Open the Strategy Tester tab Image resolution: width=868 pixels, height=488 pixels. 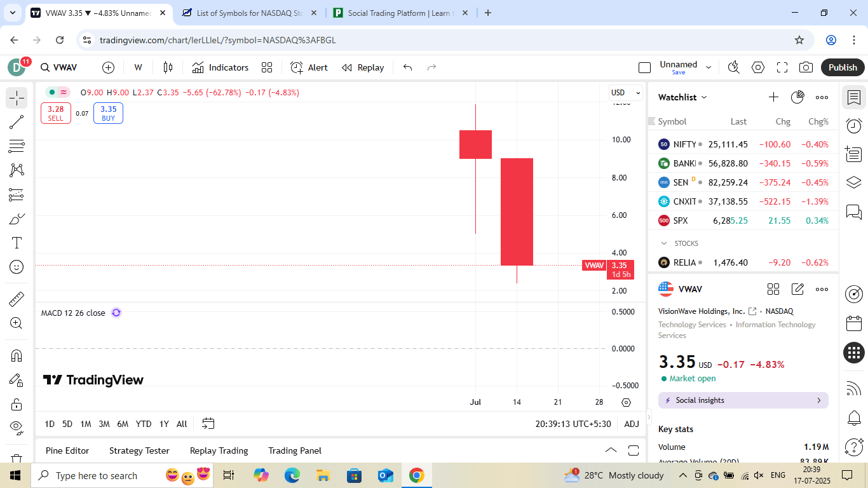(139, 451)
